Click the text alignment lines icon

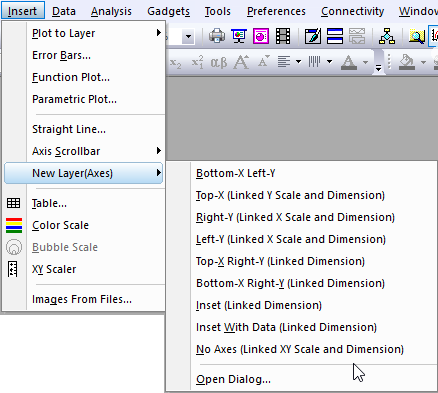coord(284,62)
